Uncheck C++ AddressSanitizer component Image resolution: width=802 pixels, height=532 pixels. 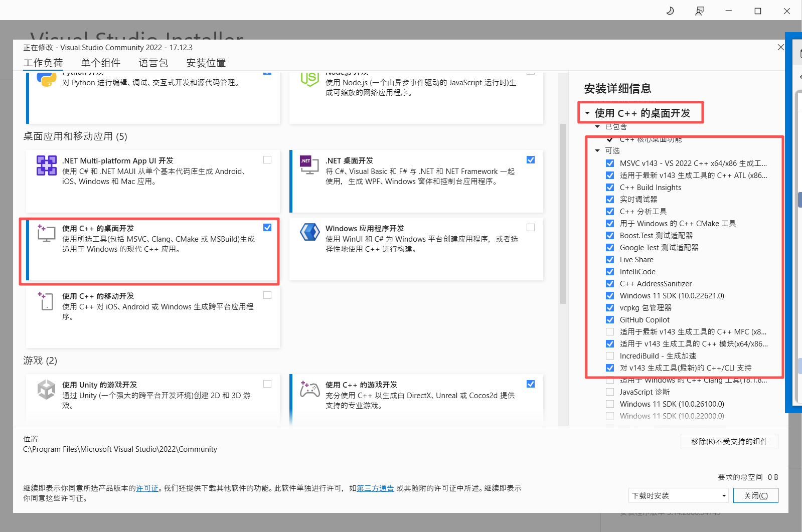610,284
